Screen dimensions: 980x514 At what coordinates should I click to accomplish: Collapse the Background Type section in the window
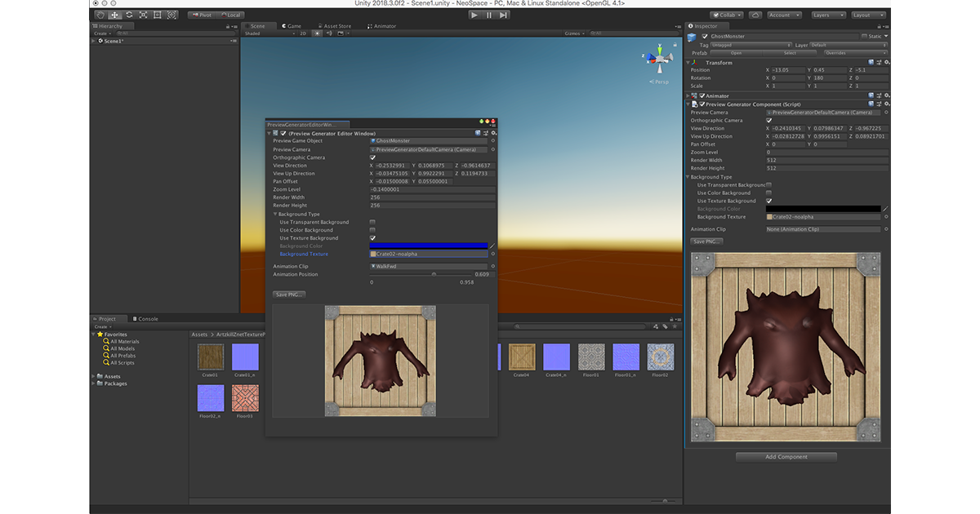[x=276, y=213]
